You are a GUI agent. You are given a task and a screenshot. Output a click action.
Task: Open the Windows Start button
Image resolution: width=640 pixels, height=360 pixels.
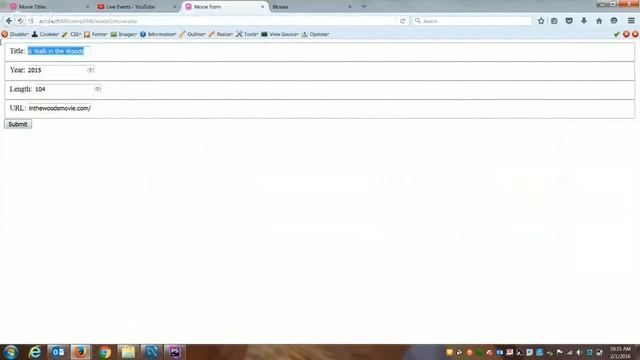[11, 352]
